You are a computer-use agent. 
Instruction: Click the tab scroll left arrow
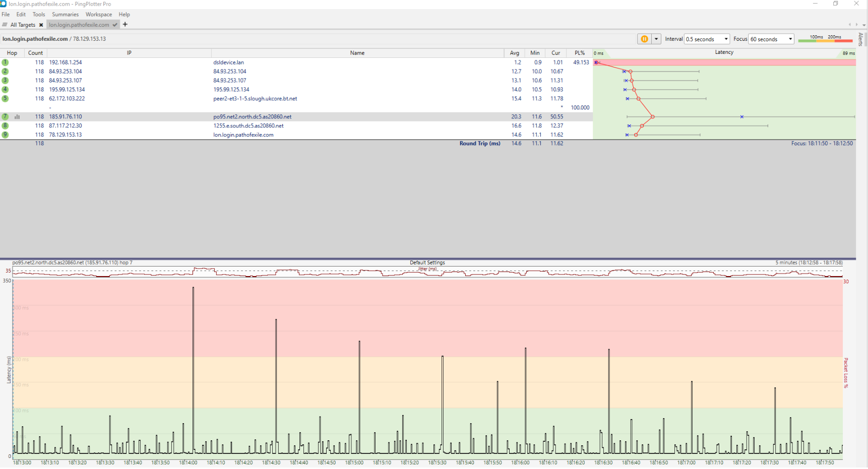850,25
